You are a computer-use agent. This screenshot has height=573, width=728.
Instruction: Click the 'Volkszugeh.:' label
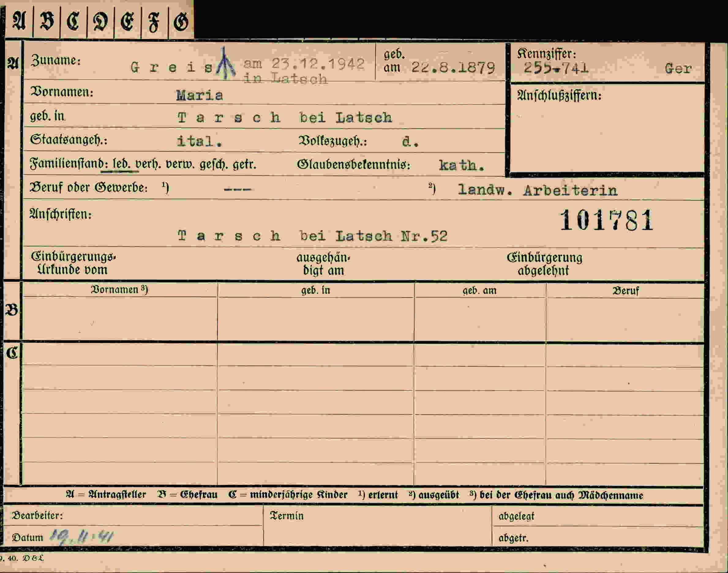pos(332,141)
